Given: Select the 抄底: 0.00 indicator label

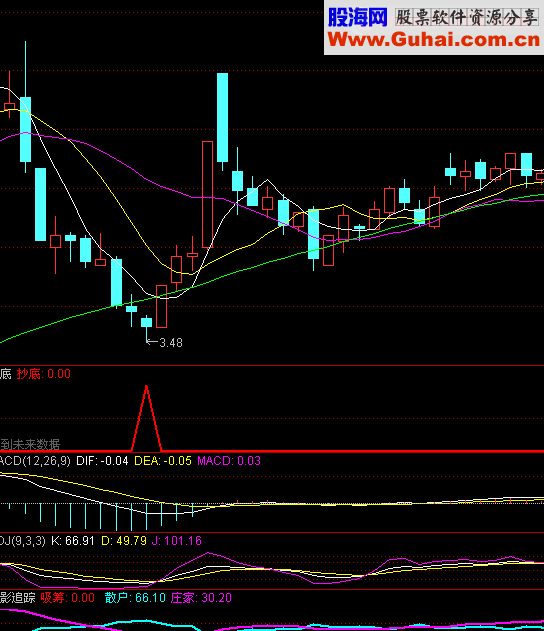Looking at the screenshot, I should click(43, 374).
